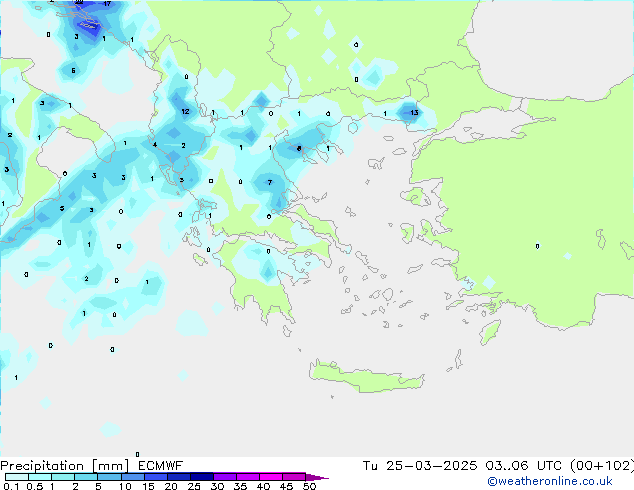
Task: Click the 35–40 mm magenta legend swatch
Action: click(247, 477)
